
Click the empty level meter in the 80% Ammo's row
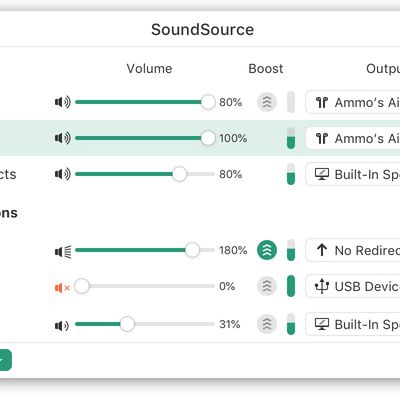coord(291,102)
